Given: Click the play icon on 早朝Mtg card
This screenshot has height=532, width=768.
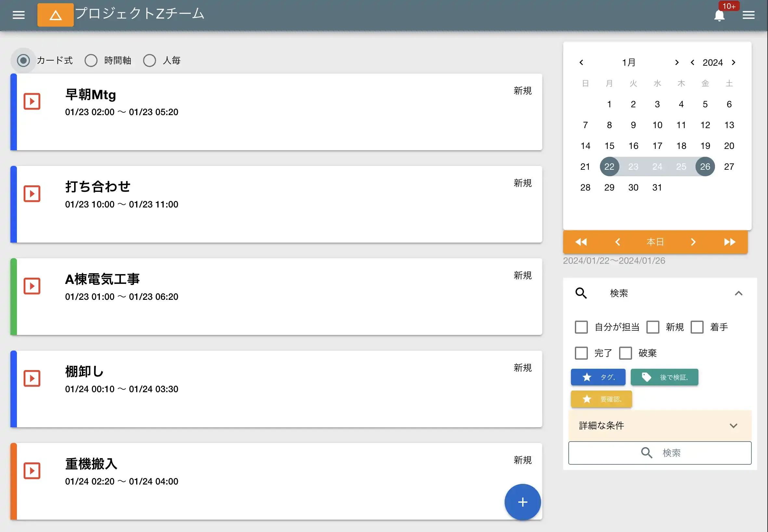Looking at the screenshot, I should (x=32, y=101).
